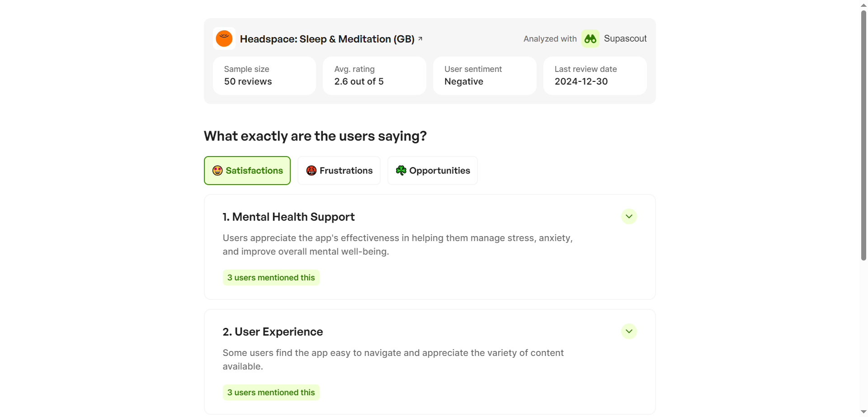Viewport: 868px width, 417px height.
Task: Switch to the Frustrations tab
Action: coord(339,171)
